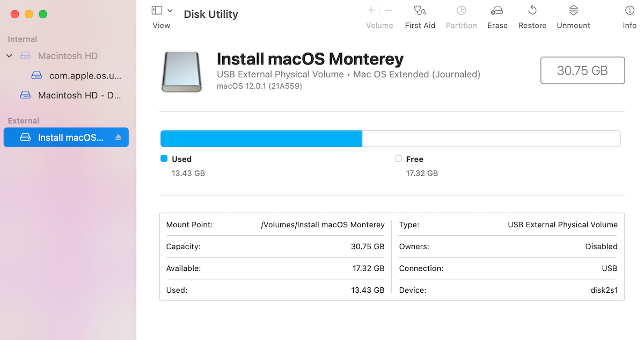
Task: Click the Connection value USB
Action: tap(609, 268)
